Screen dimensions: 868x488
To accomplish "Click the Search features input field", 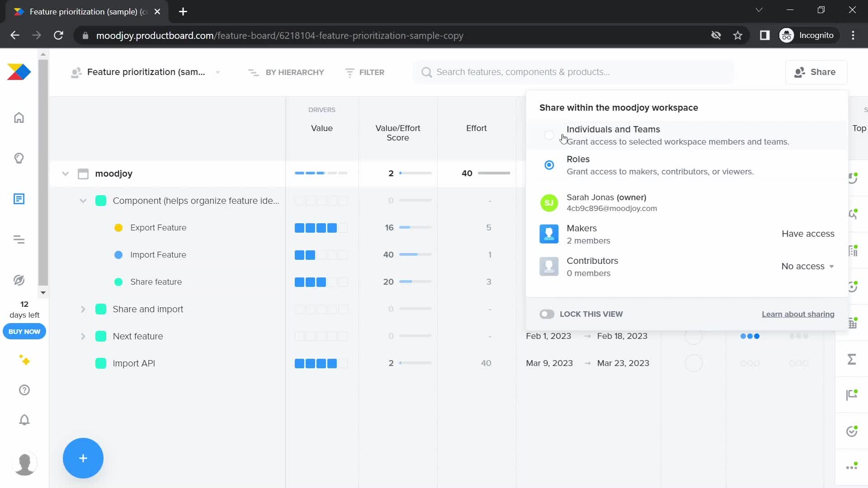I will point(573,72).
